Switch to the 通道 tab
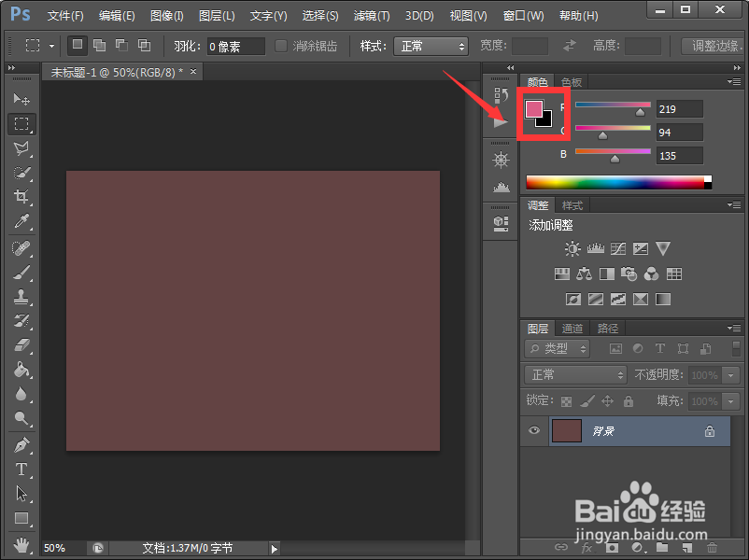 click(572, 328)
